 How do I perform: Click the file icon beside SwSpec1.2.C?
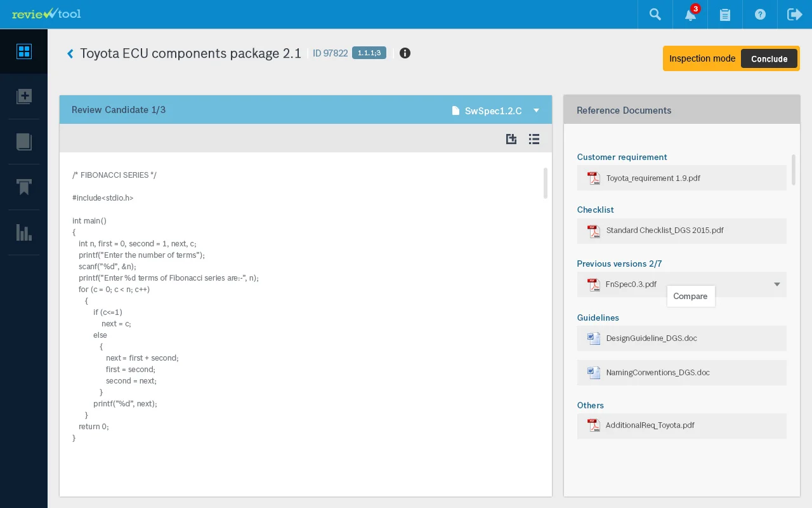pos(455,110)
